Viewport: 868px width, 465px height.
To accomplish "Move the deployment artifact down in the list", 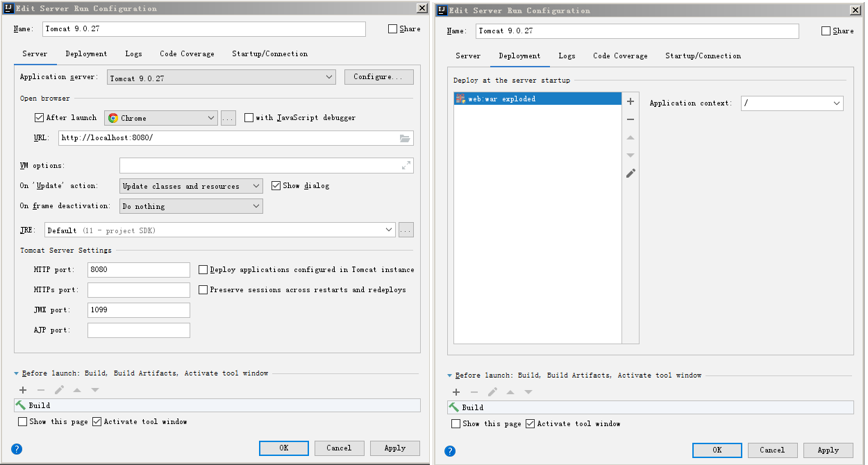I will tap(631, 155).
